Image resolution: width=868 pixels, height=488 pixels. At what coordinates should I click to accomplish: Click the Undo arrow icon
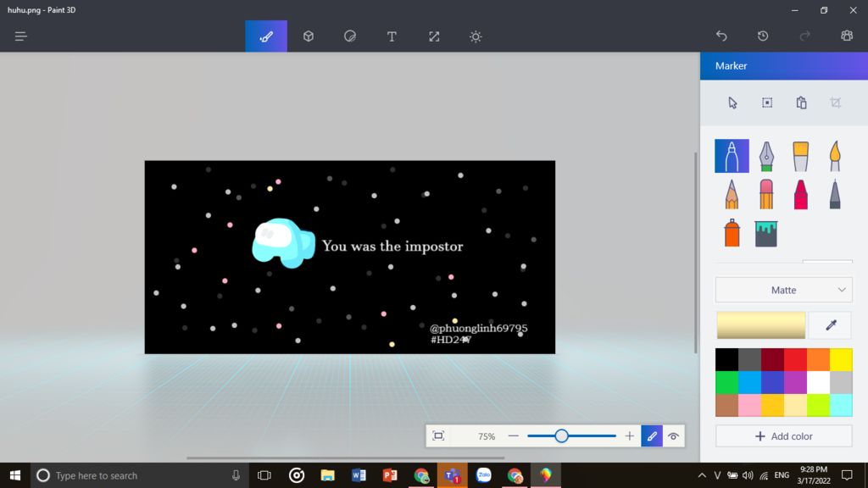tap(721, 36)
